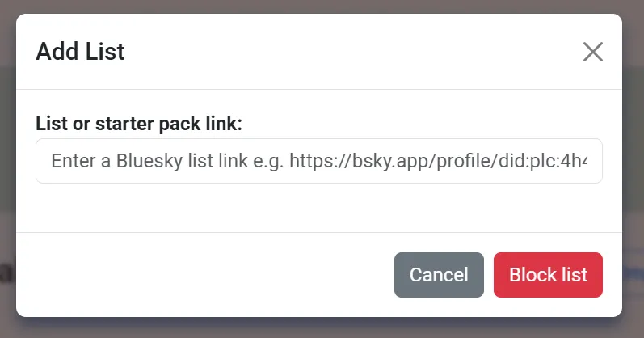Cancel adding a list

tap(439, 275)
